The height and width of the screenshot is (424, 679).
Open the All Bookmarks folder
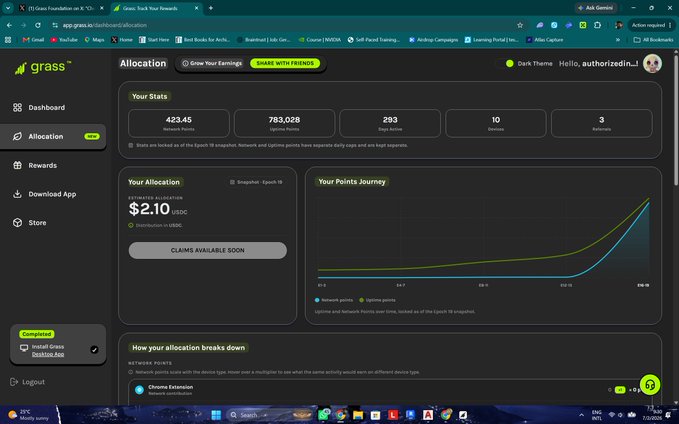653,40
